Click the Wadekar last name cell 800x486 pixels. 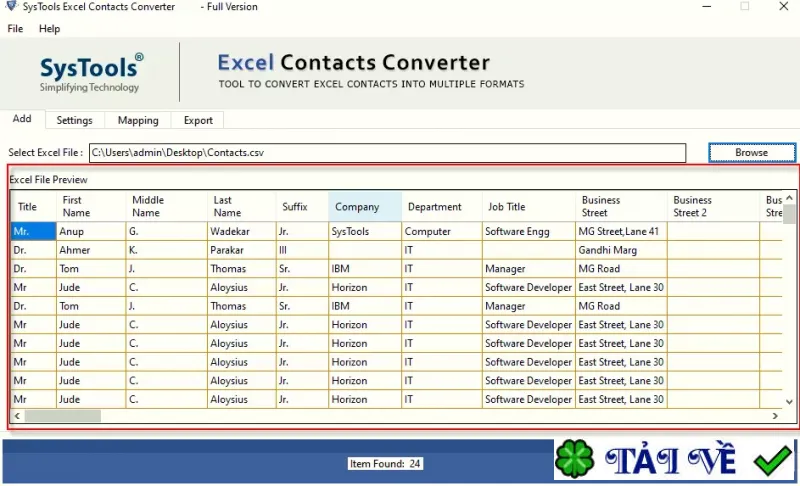(241, 232)
